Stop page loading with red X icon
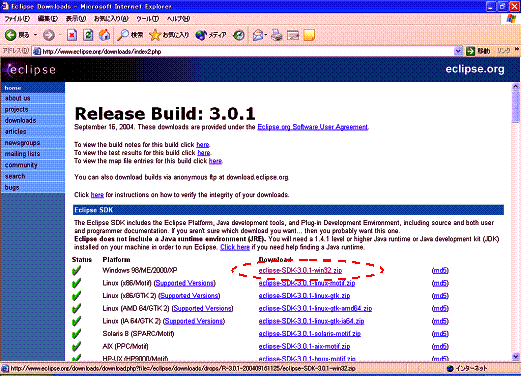Viewport: 523px width, 377px height. (72, 35)
